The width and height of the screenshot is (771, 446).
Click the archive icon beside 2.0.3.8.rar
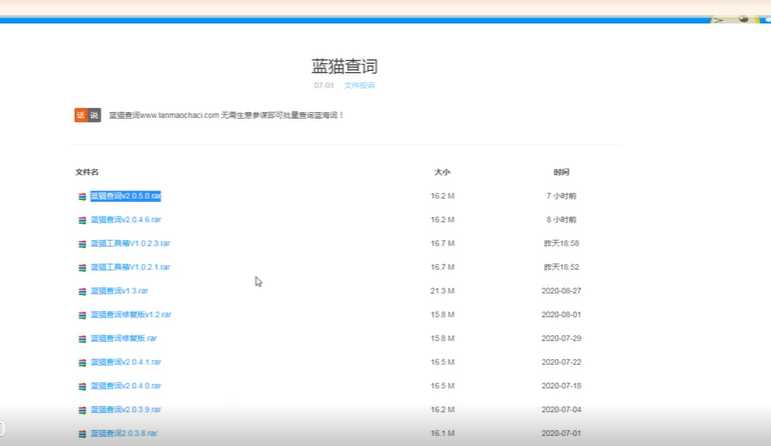tap(82, 434)
